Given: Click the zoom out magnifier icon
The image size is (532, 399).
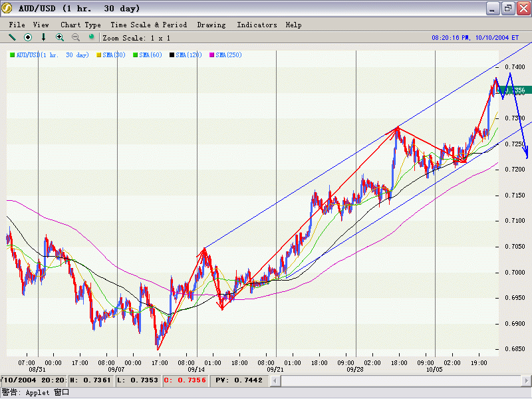Looking at the screenshot, I should click(76, 38).
